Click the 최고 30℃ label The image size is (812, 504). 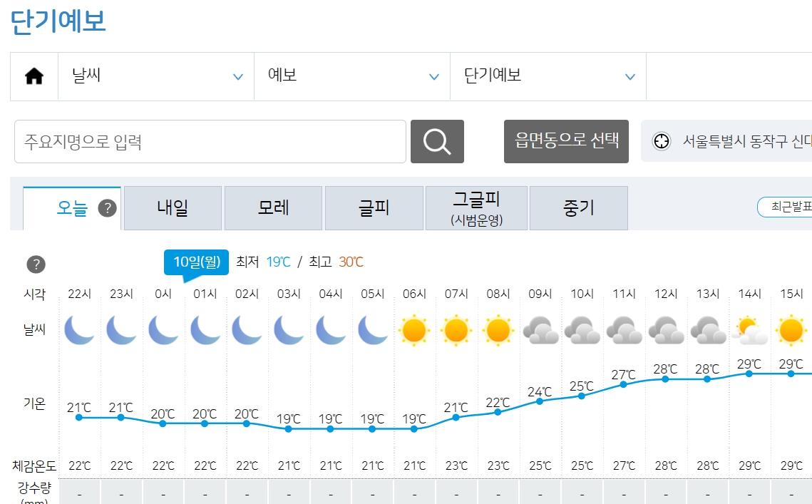point(336,262)
